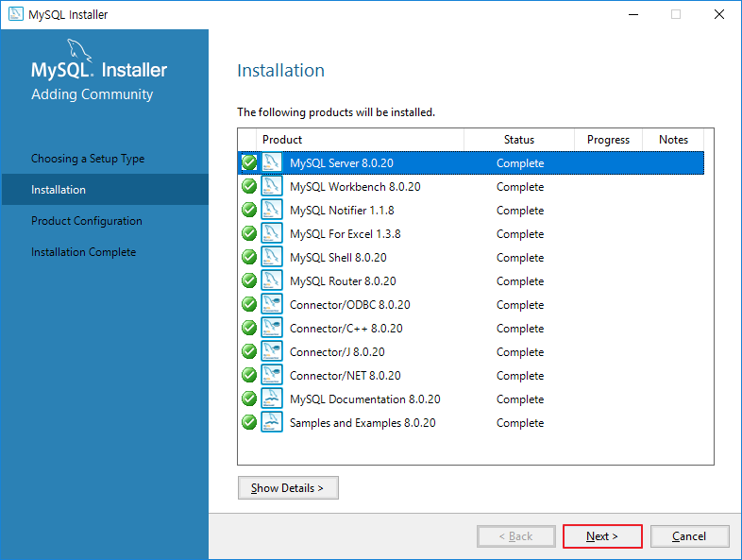Screen dimensions: 742x560
Task: Select the Connector/J 8.0.20 row text
Action: 337,352
